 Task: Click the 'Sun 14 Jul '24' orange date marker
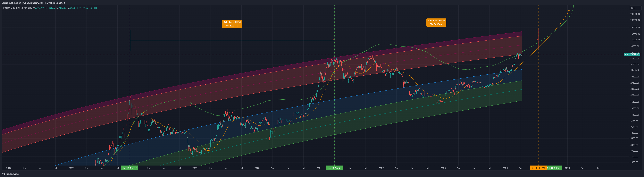538,168
